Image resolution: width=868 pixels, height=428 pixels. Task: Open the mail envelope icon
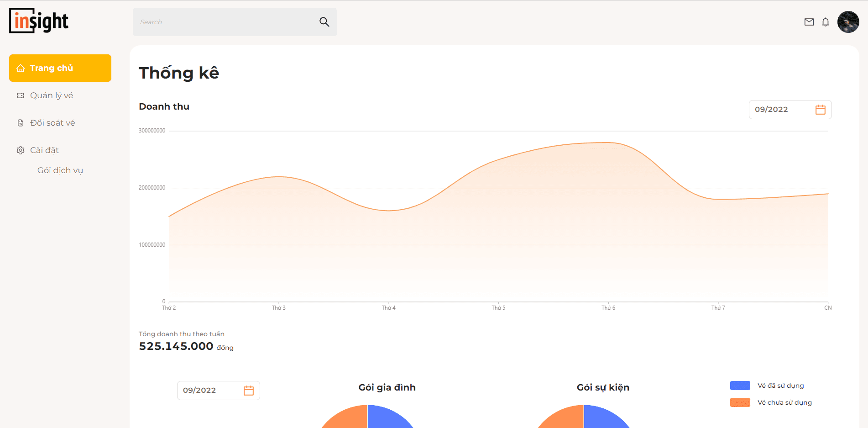pyautogui.click(x=809, y=22)
